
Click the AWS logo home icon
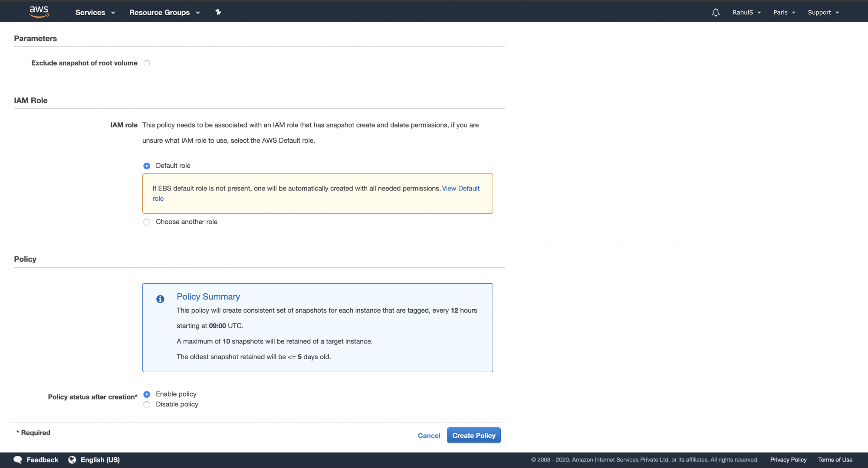(x=39, y=12)
